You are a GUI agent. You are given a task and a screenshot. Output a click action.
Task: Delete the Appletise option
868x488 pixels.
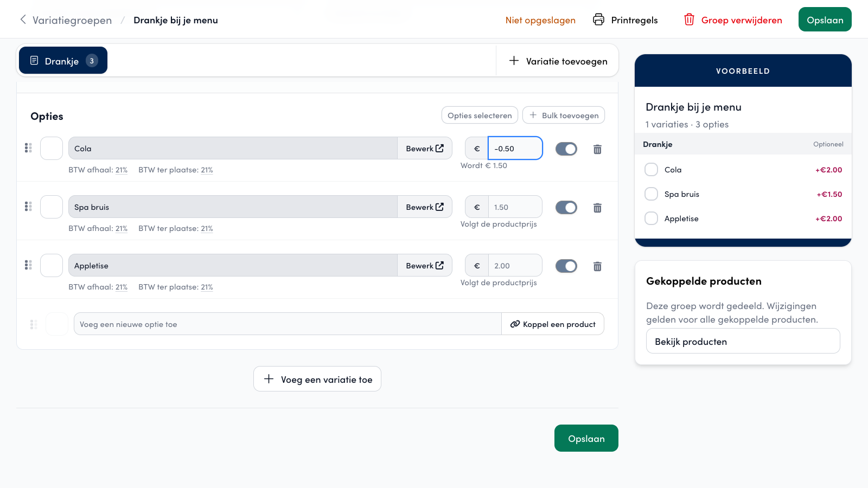[597, 266]
